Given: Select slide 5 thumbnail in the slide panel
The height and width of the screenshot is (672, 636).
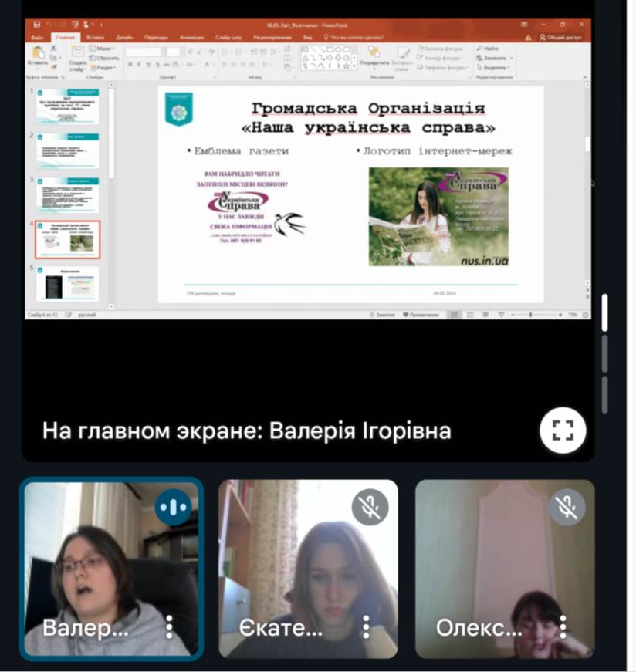Looking at the screenshot, I should tap(67, 284).
